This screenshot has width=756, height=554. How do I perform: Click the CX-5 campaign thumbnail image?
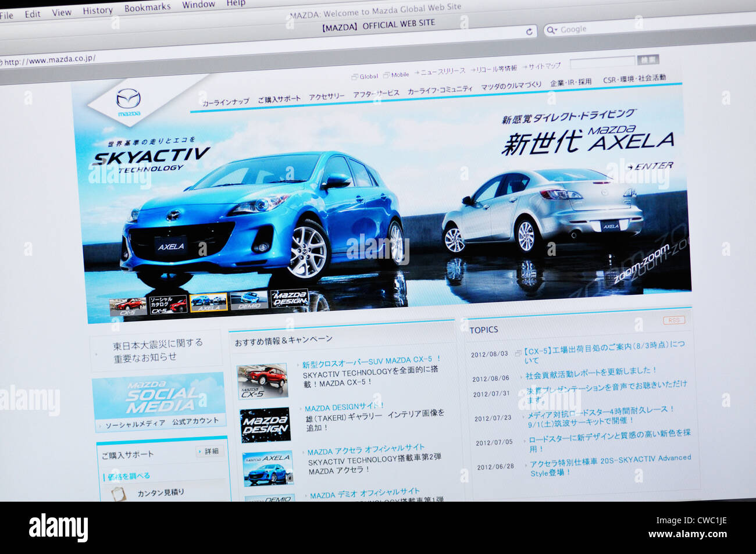click(262, 381)
